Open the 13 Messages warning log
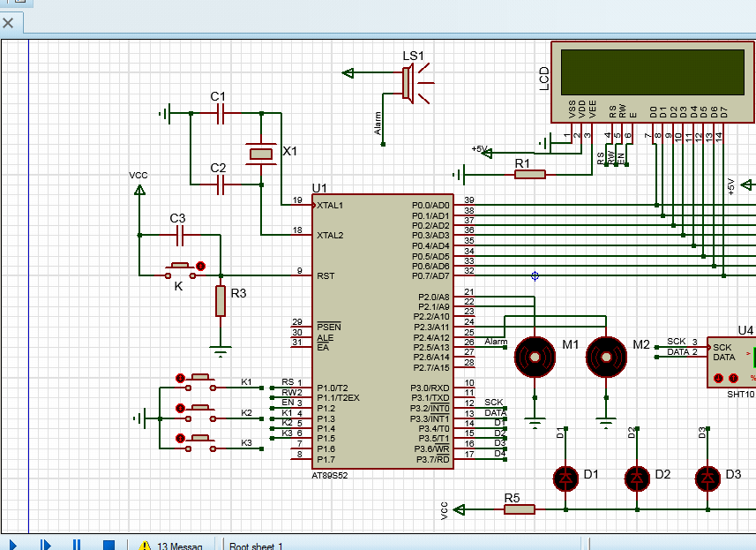 (171, 546)
